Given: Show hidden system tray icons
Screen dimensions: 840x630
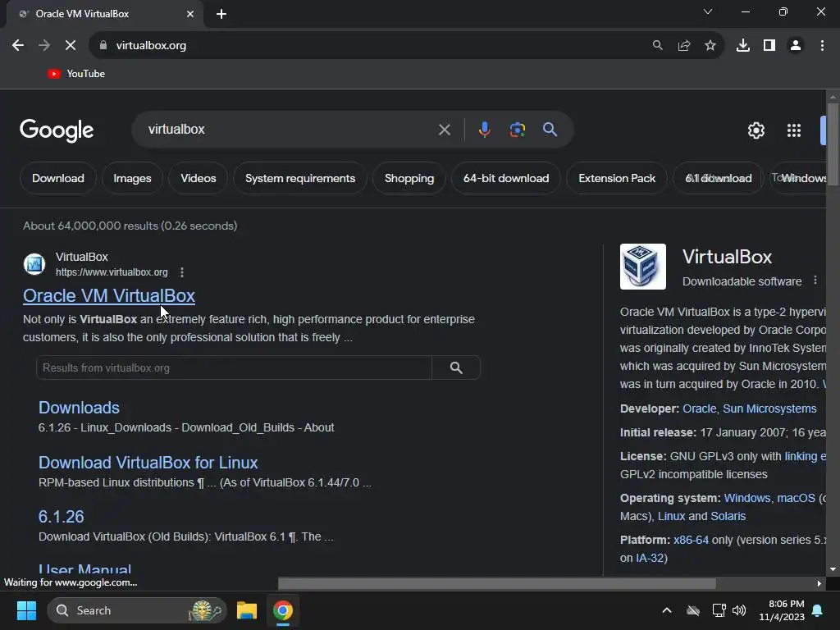Looking at the screenshot, I should click(667, 610).
